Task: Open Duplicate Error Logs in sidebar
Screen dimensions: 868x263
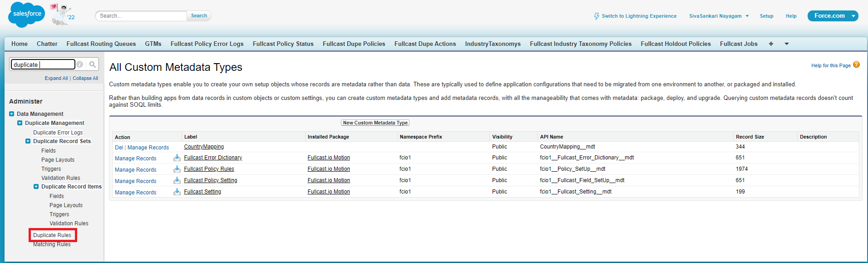Action: coord(58,133)
